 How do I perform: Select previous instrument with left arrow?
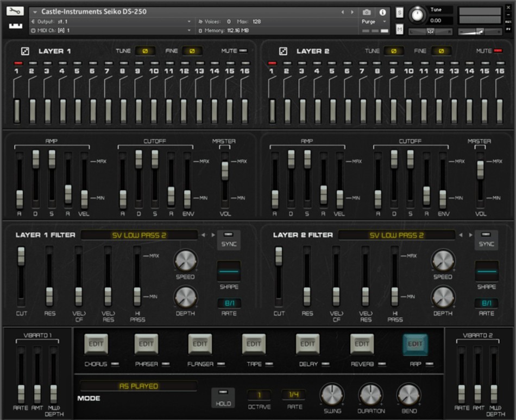coord(343,12)
